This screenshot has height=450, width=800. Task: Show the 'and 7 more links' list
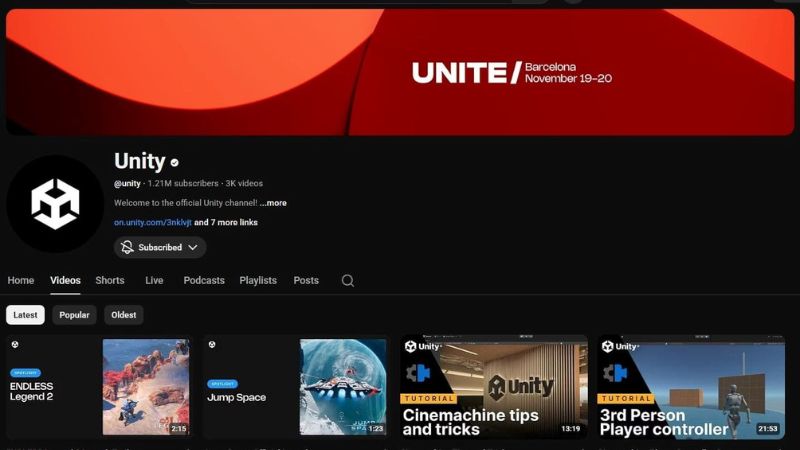(x=226, y=222)
